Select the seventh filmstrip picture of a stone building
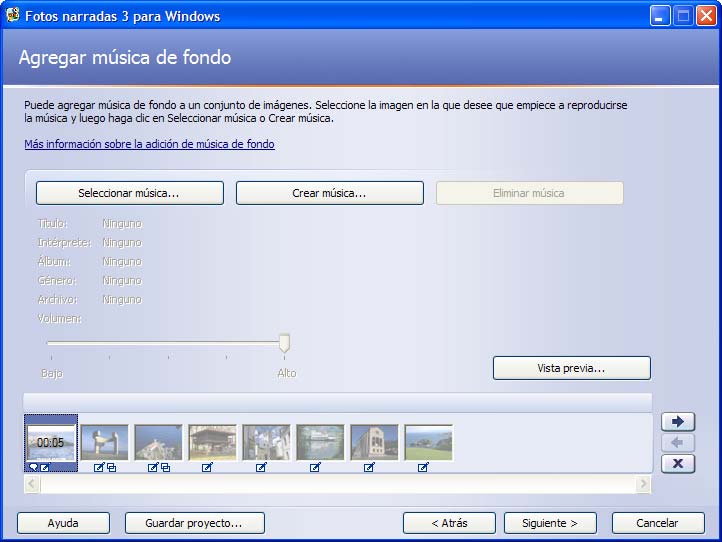This screenshot has width=722, height=542. [x=374, y=443]
